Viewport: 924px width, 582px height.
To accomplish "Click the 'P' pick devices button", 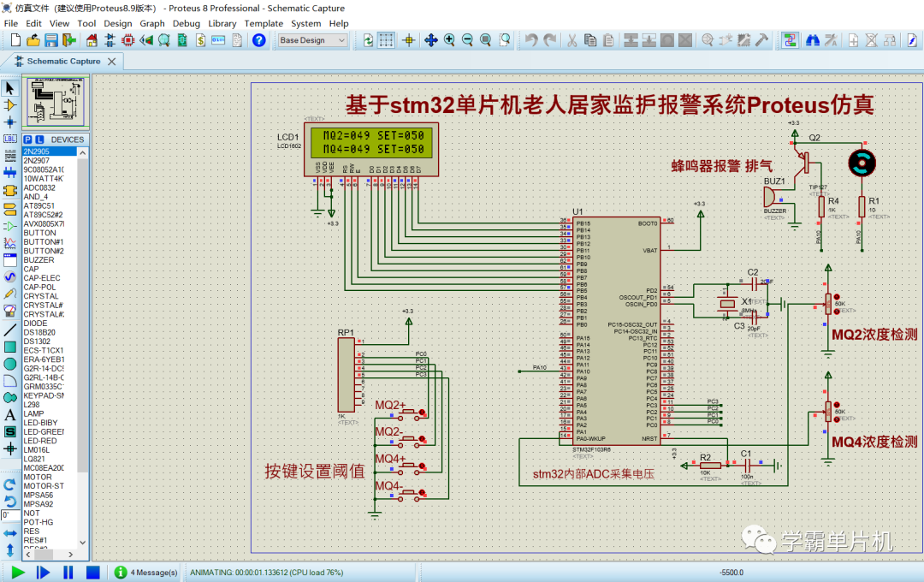I will point(28,140).
